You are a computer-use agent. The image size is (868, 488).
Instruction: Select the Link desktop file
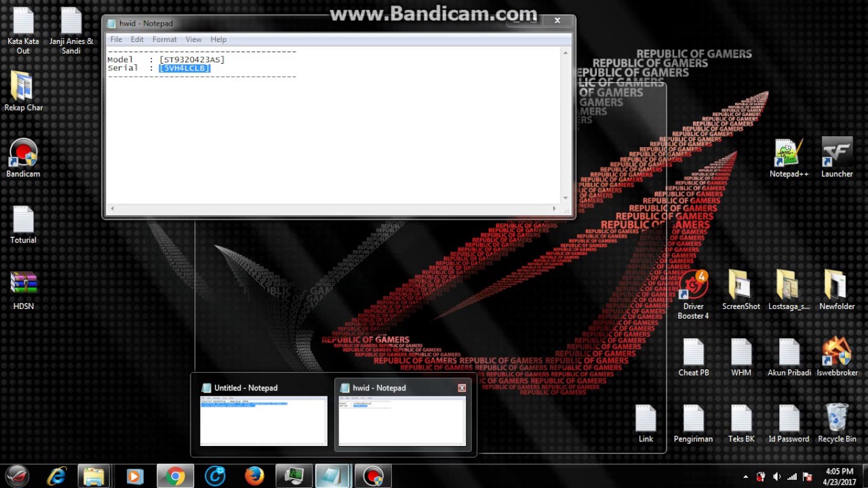(x=646, y=424)
